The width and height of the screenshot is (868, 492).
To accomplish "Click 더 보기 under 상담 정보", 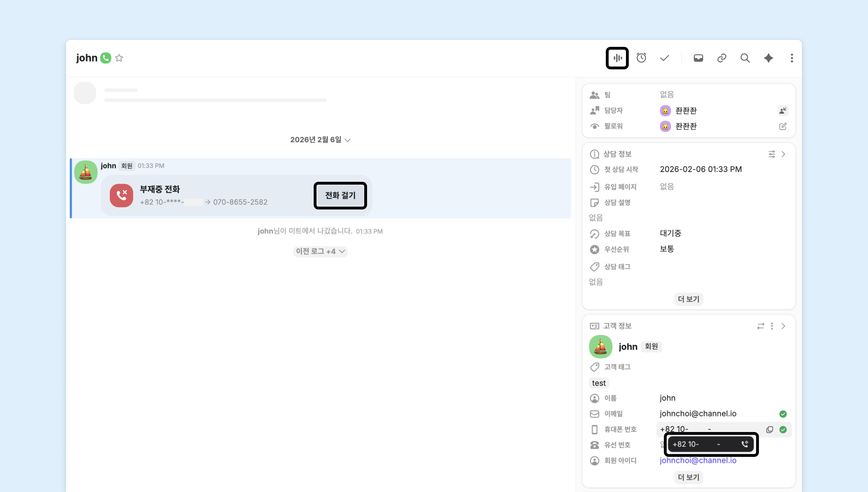I will coord(688,299).
